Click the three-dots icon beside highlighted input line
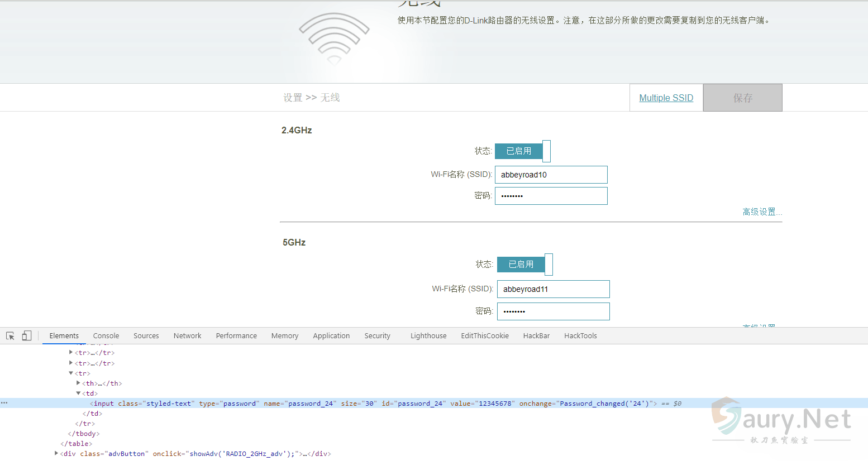The width and height of the screenshot is (868, 461). tap(4, 403)
